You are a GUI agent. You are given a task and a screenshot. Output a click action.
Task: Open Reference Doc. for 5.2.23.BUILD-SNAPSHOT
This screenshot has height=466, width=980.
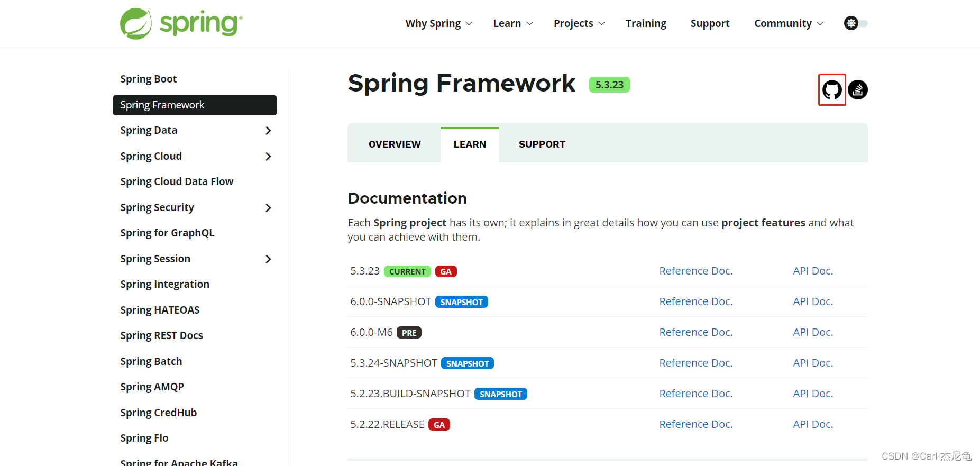tap(695, 394)
